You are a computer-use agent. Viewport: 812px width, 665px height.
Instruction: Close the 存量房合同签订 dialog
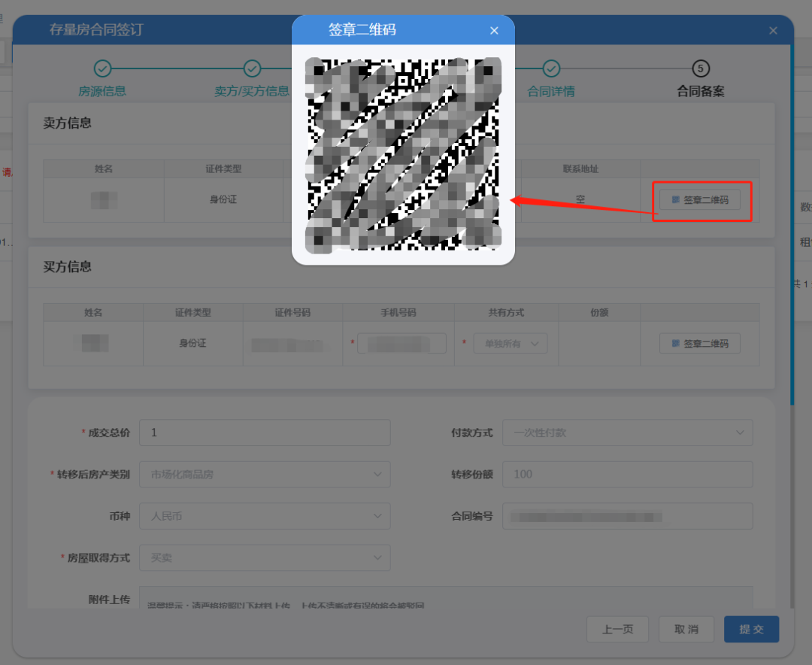coord(773,31)
